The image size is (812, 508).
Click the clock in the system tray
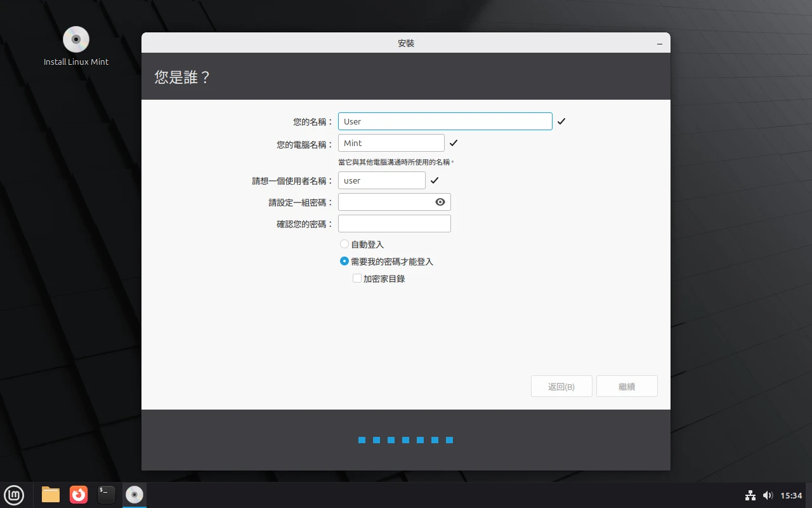pos(791,495)
